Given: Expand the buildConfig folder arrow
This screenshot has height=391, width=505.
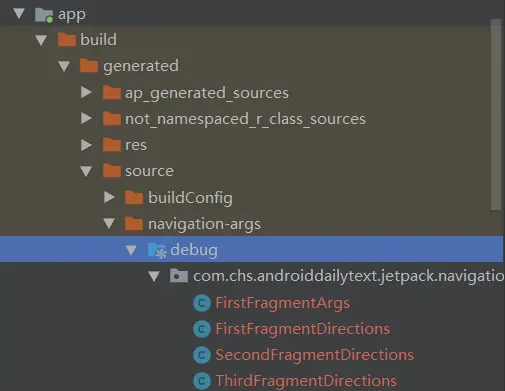Looking at the screenshot, I should (x=109, y=197).
